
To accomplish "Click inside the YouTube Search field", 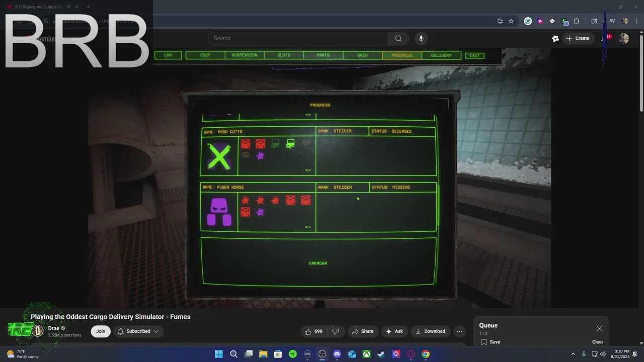I will (x=298, y=38).
